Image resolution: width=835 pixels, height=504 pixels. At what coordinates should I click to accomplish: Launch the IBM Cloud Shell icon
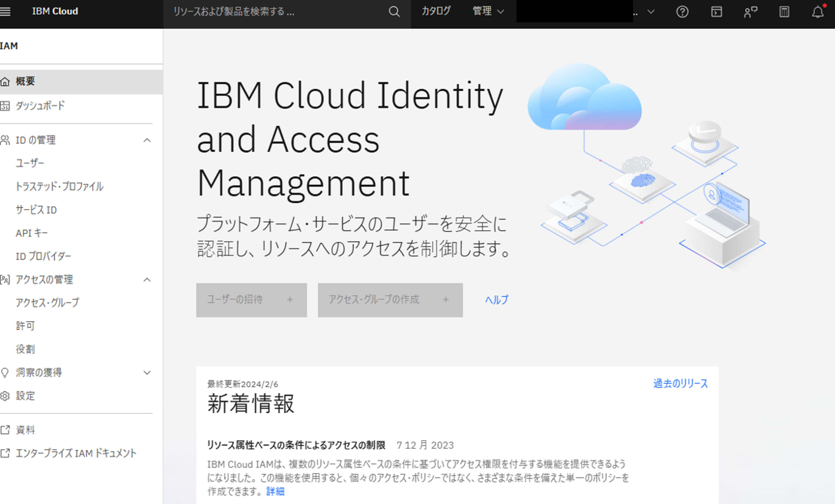[x=716, y=12]
